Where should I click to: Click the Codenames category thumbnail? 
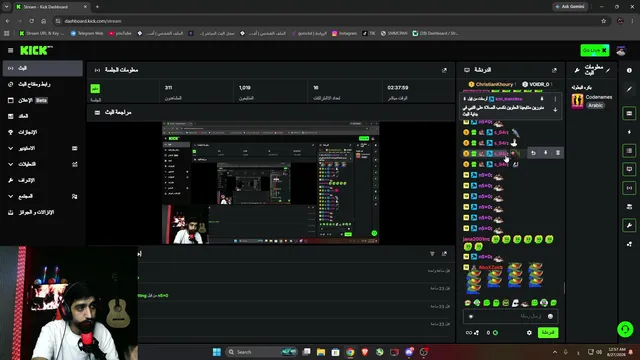coord(577,101)
